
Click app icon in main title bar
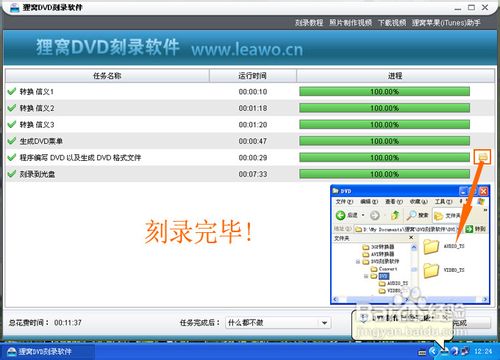[x=15, y=7]
